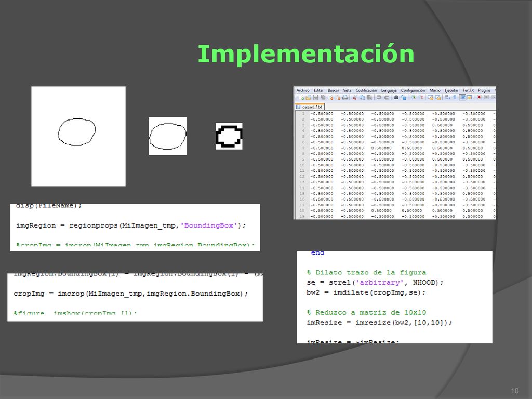532x399 pixels.
Task: Click the Synchronize Vertical Scrolling icon
Action: (x=430, y=97)
